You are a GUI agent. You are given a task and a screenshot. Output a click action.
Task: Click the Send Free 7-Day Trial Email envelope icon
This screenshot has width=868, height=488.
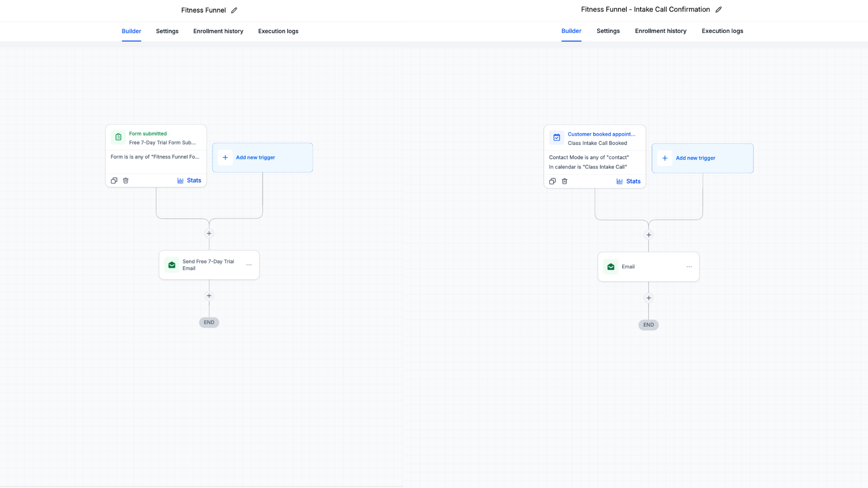172,265
